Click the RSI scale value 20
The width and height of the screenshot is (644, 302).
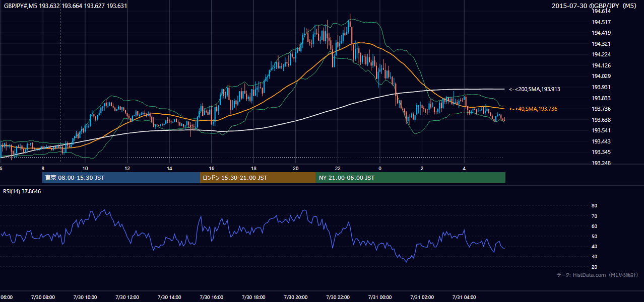point(594,267)
